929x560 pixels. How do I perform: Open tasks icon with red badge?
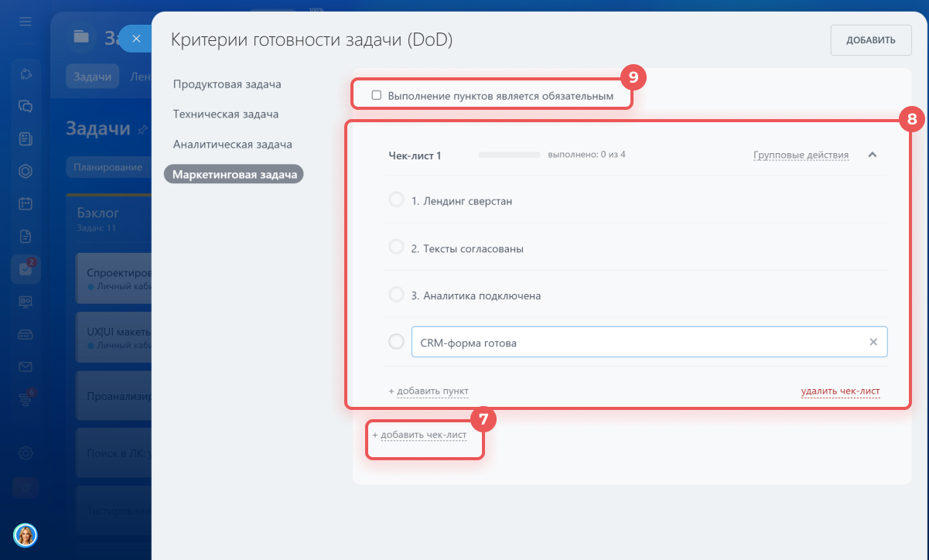(26, 269)
